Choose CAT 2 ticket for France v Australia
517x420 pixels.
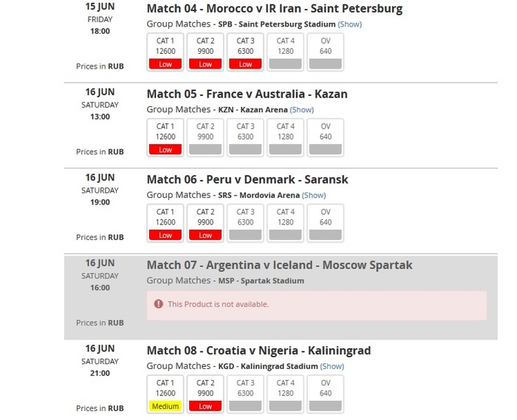click(x=205, y=138)
